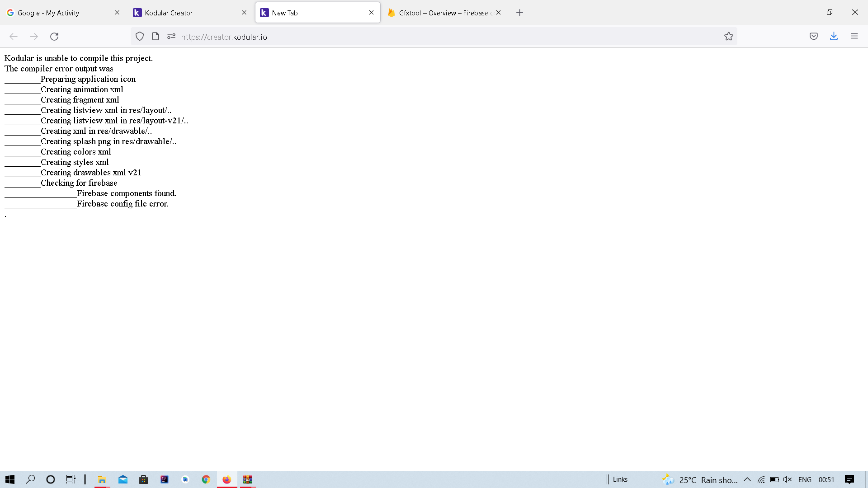Viewport: 868px width, 488px height.
Task: Select the Firefox taskbar icon
Action: 227,479
